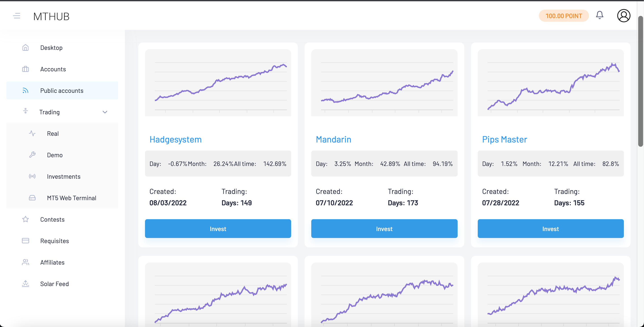Viewport: 644px width, 327px height.
Task: Select the Demo wrench icon
Action: pos(32,155)
